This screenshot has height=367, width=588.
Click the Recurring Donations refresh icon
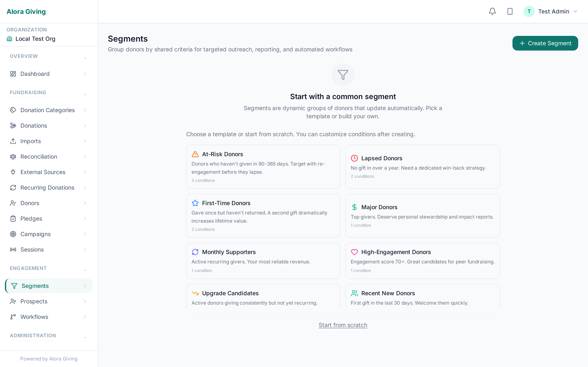pyautogui.click(x=13, y=187)
